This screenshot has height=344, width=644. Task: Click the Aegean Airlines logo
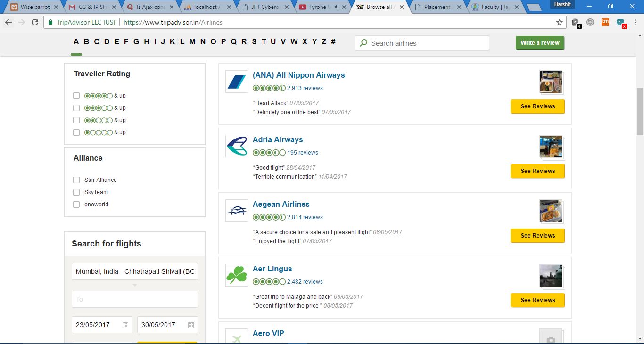click(237, 211)
